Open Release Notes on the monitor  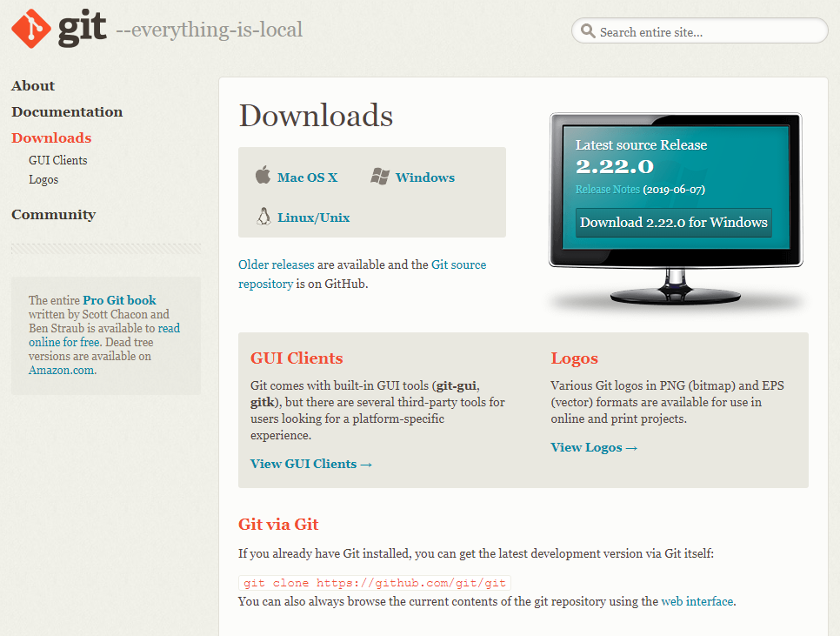click(x=608, y=189)
